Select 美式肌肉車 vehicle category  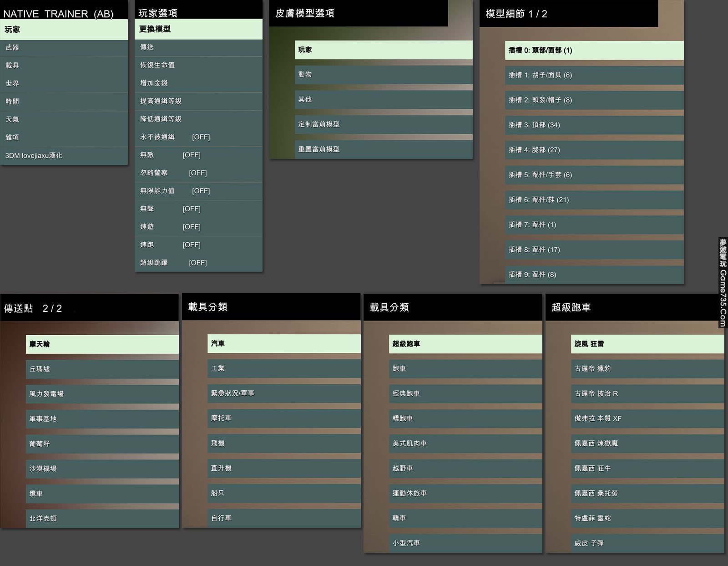(465, 444)
